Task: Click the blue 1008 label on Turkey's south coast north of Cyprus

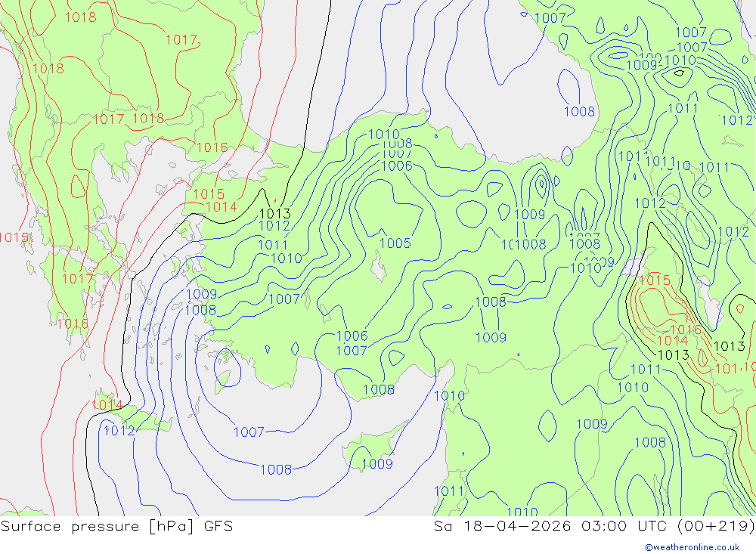Action: (x=379, y=389)
